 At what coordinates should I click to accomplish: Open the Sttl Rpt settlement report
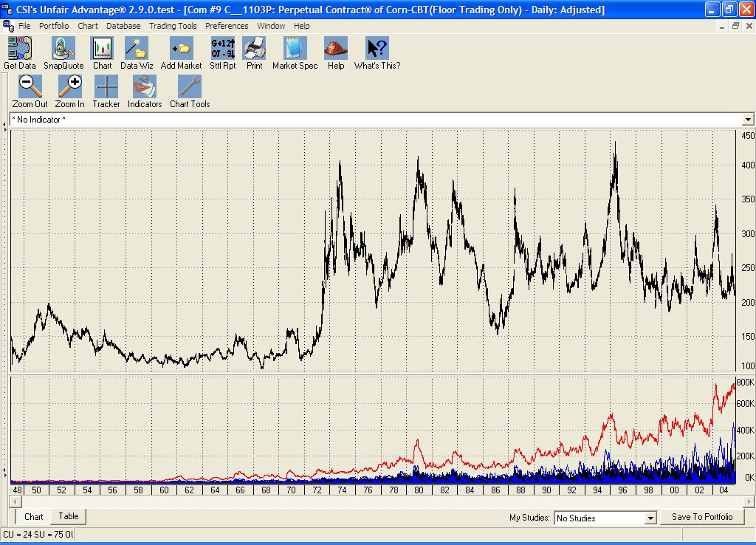click(x=223, y=53)
